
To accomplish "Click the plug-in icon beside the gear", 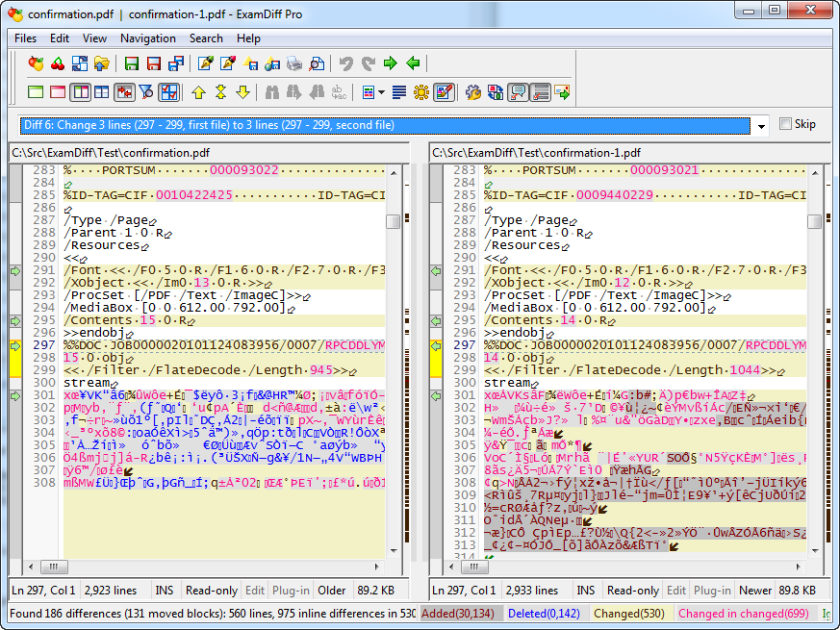I will (496, 92).
